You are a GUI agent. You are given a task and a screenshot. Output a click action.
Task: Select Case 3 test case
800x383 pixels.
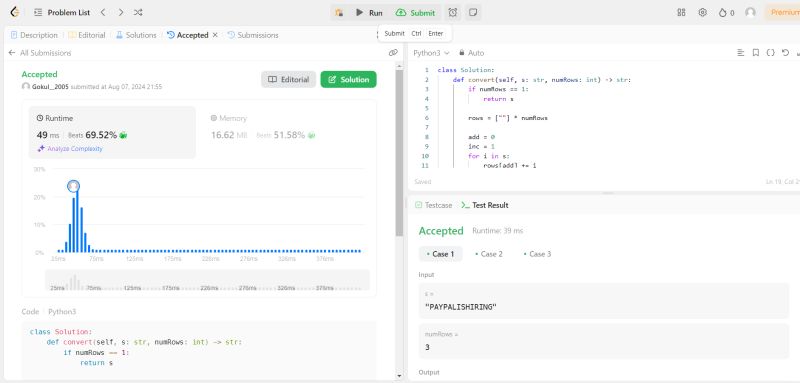[537, 254]
